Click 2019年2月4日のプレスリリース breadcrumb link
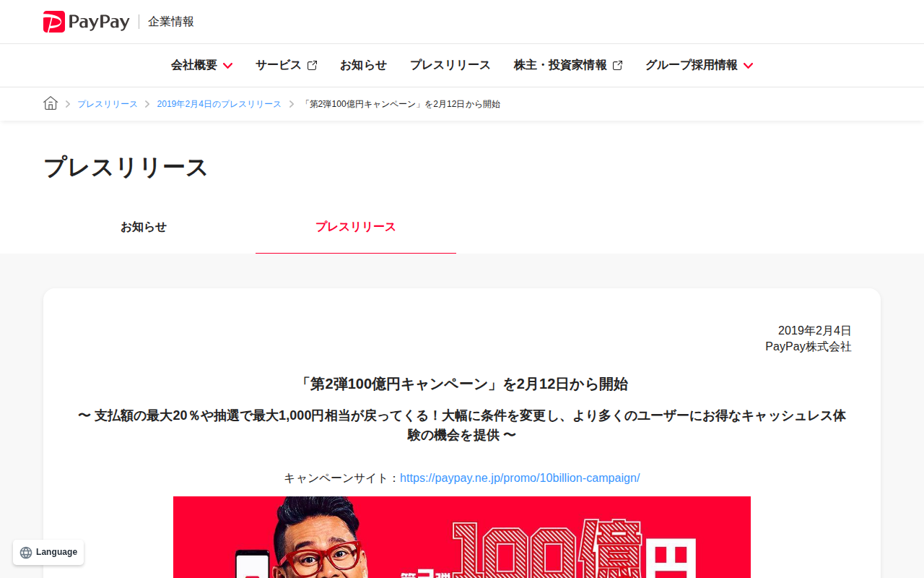Viewport: 924px width, 578px height. [x=219, y=104]
